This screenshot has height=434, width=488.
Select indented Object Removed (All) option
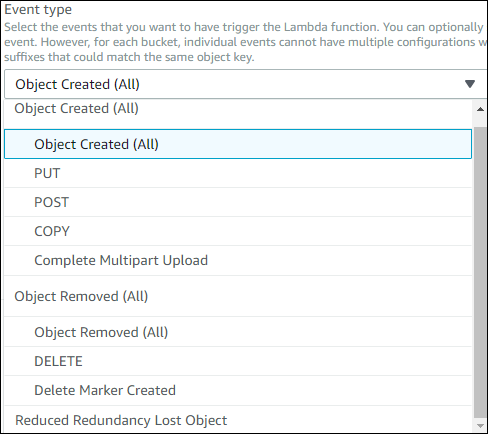click(238, 332)
